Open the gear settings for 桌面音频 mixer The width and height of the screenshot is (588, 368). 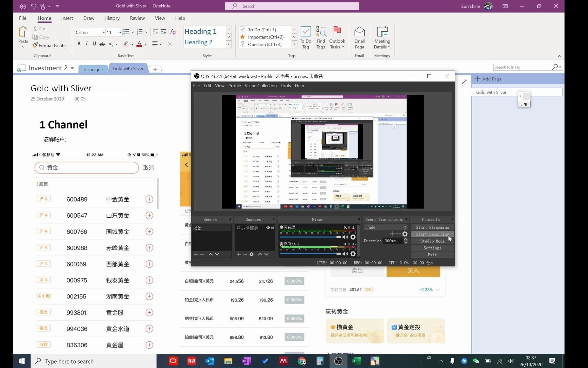pos(353,237)
